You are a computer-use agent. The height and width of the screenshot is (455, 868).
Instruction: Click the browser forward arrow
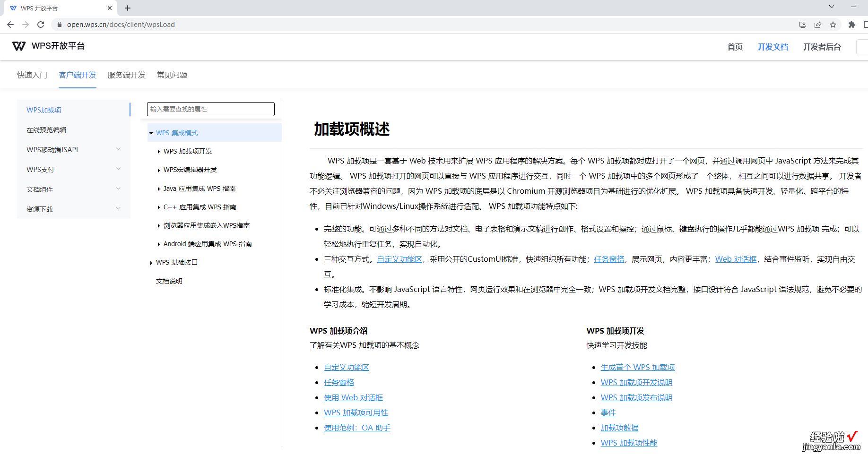tap(26, 25)
